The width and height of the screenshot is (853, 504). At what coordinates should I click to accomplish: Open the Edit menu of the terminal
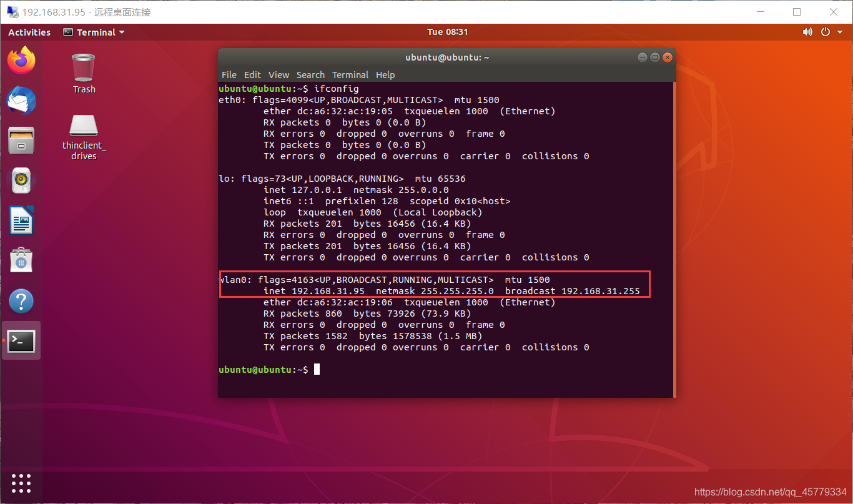pos(252,74)
